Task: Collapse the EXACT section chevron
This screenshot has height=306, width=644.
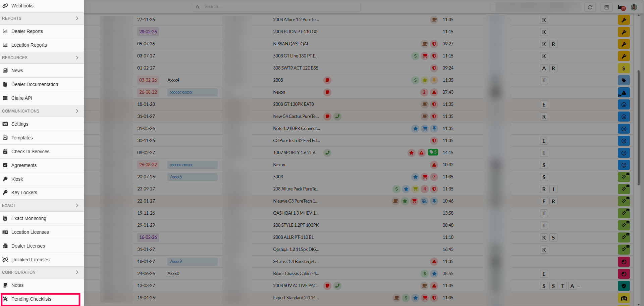Action: coord(77,206)
